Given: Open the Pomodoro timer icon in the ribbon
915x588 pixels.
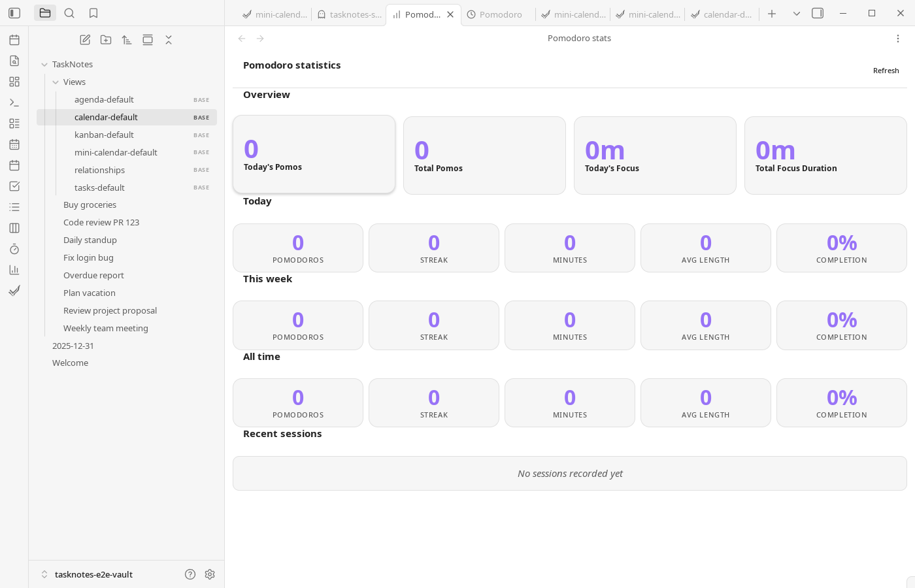Looking at the screenshot, I should click(x=14, y=249).
